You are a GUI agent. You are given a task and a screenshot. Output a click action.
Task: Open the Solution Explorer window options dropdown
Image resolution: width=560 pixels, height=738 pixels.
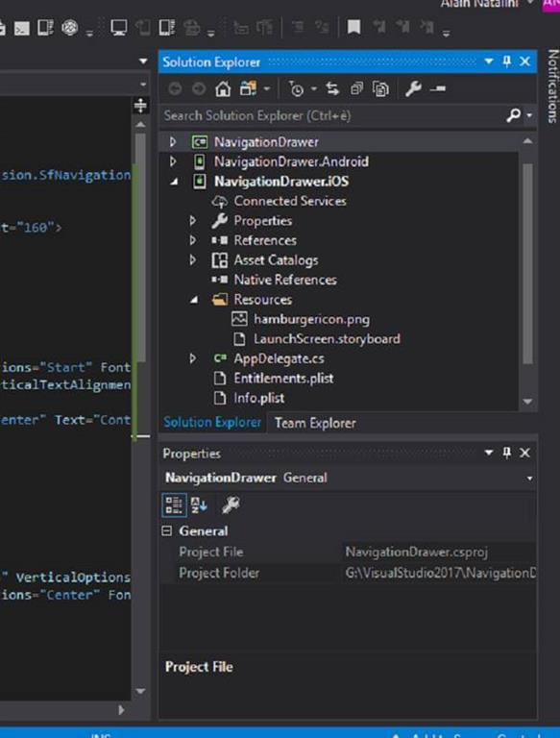click(x=489, y=61)
